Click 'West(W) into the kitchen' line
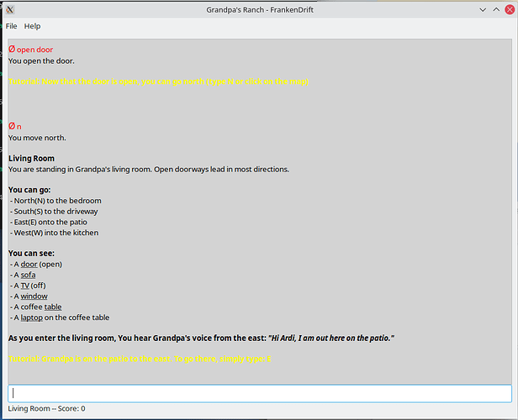 tap(54, 233)
